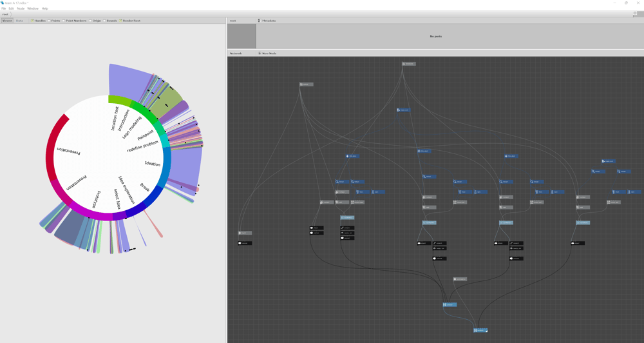Click the New Node button
644x343 pixels.
(x=267, y=54)
